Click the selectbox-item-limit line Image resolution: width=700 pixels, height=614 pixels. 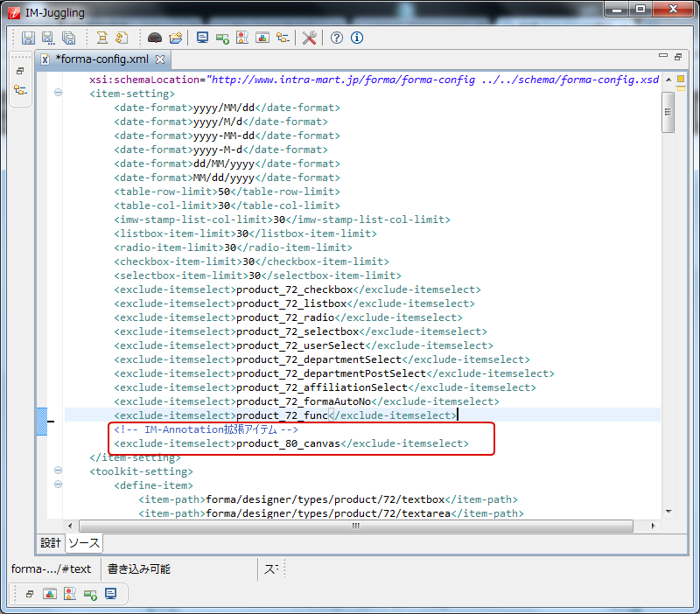(257, 276)
